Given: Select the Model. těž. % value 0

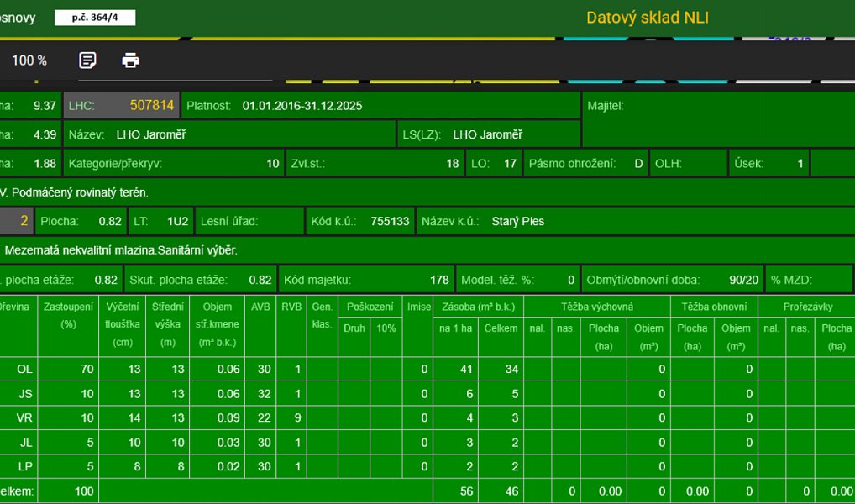Looking at the screenshot, I should click(571, 281).
